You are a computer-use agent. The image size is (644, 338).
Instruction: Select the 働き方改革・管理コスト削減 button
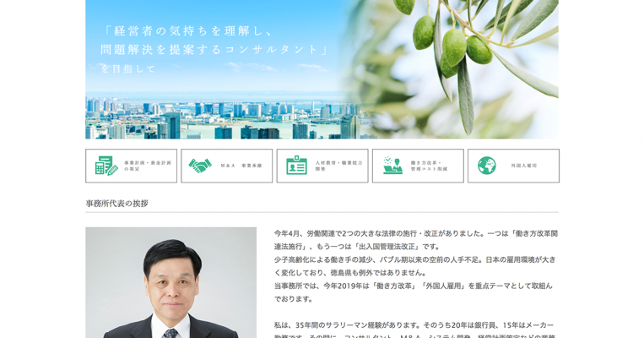[418, 166]
